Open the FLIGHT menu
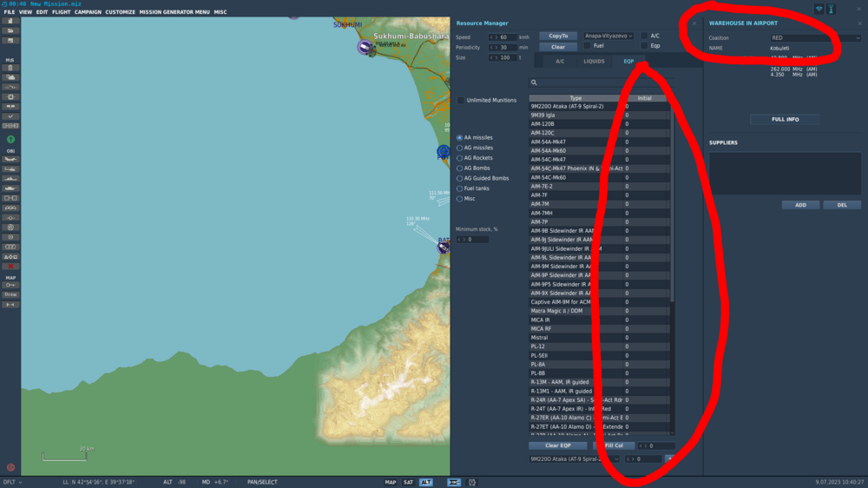The width and height of the screenshot is (868, 488). pos(62,12)
